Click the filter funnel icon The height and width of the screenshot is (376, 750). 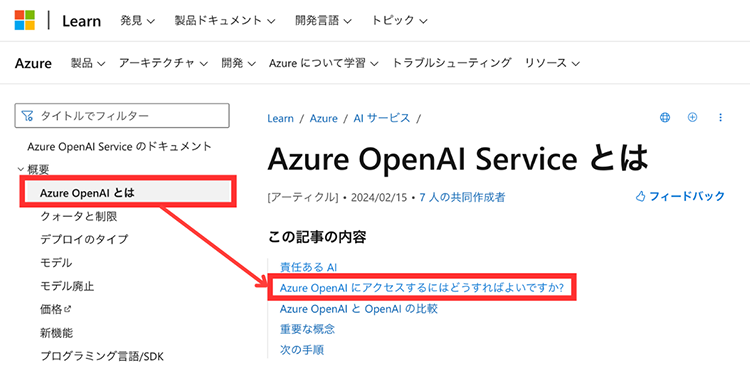27,116
